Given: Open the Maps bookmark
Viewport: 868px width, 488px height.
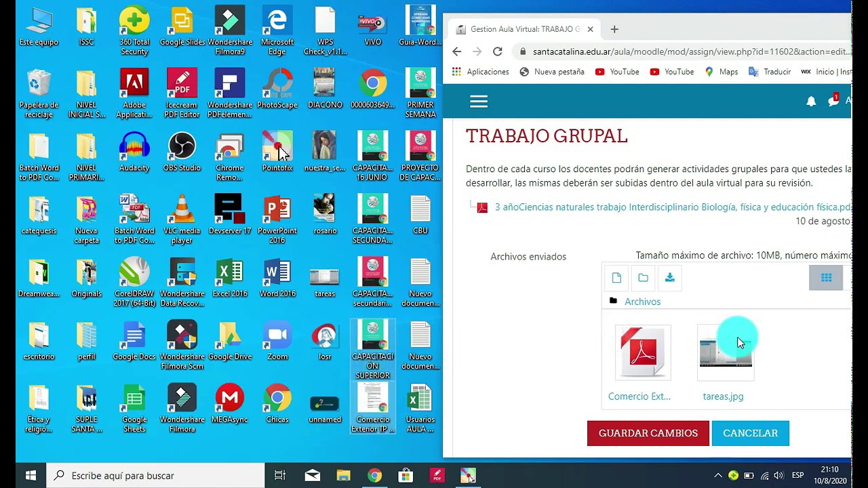Looking at the screenshot, I should [722, 72].
